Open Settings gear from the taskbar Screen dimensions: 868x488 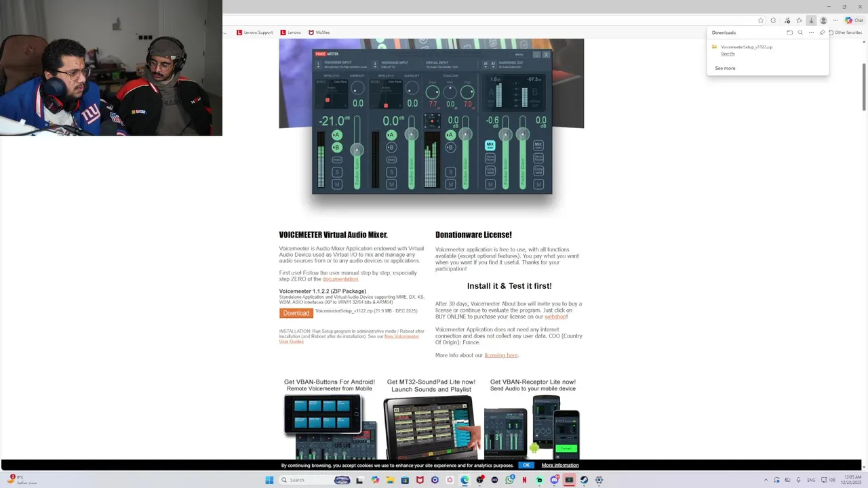[x=599, y=480]
